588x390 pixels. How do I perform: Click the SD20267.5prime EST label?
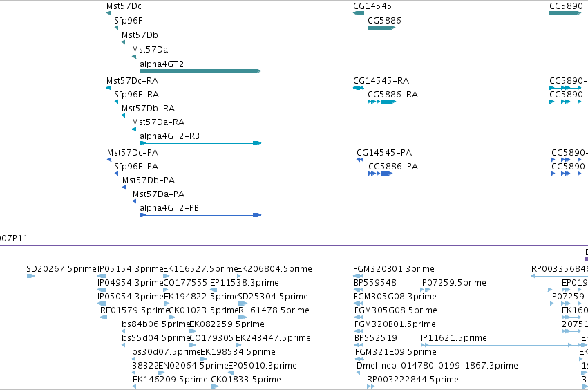point(61,269)
